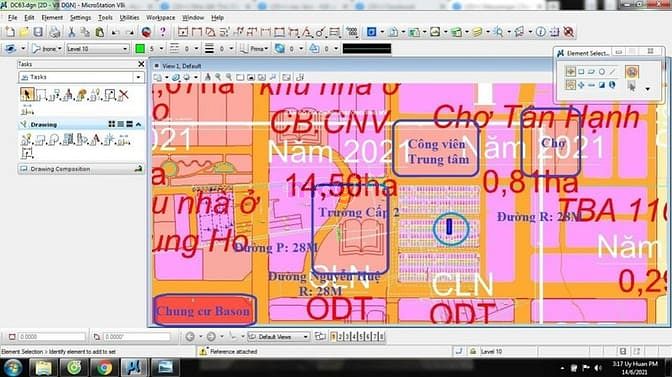This screenshot has width=672, height=377.
Task: Open the Settings menu
Action: pos(81,18)
